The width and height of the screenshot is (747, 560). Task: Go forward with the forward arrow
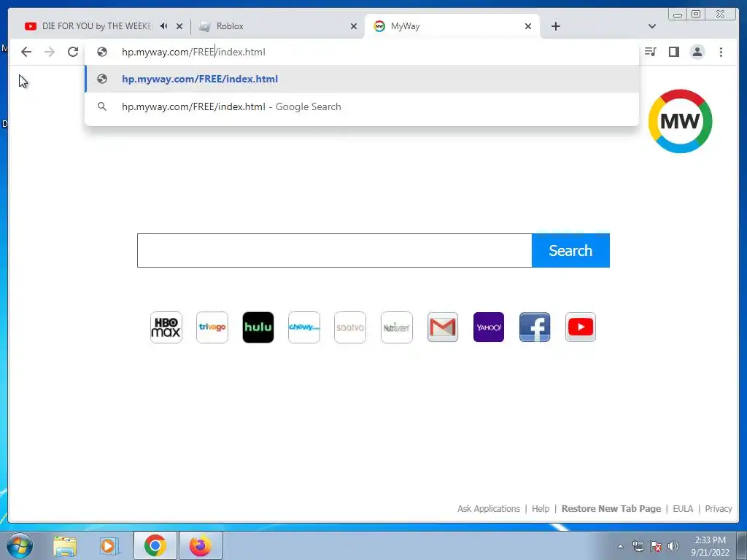click(x=50, y=52)
